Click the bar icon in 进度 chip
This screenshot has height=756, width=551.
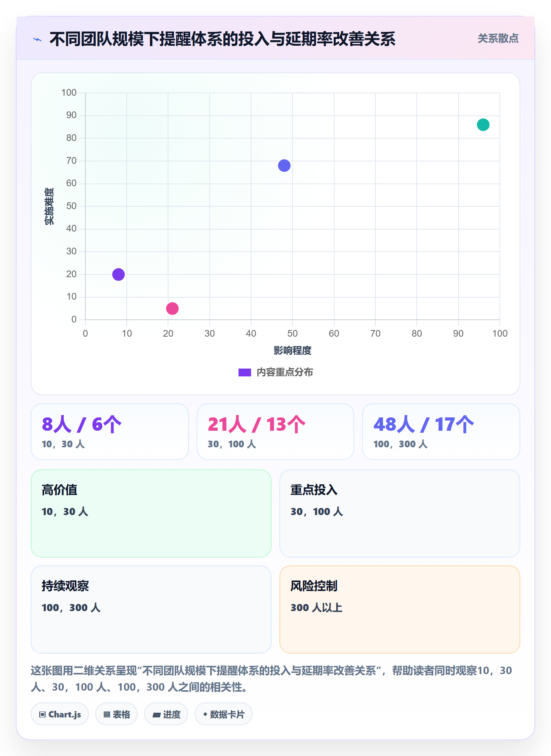point(156,715)
